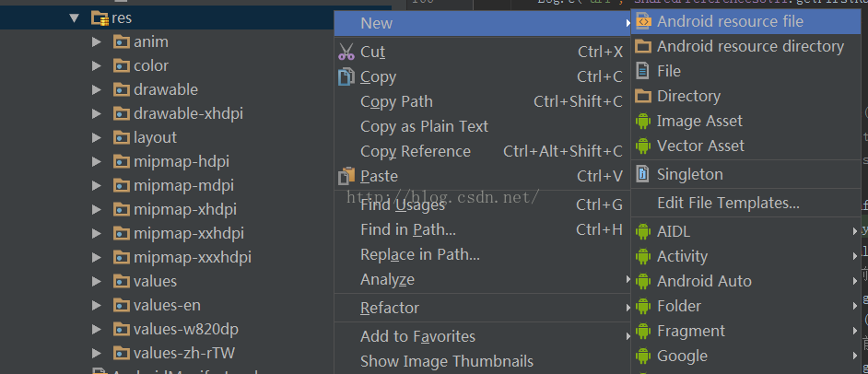Click the Android resource directory folder icon
The width and height of the screenshot is (868, 374).
coord(642,46)
